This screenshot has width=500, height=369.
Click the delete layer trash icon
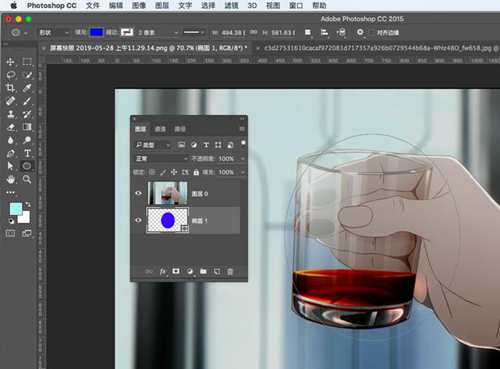230,272
